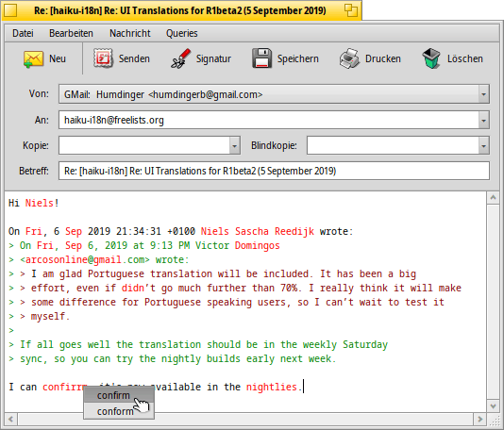The image size is (504, 430).
Task: Click the name 'Reedijk' in the quote header
Action: coord(294,231)
